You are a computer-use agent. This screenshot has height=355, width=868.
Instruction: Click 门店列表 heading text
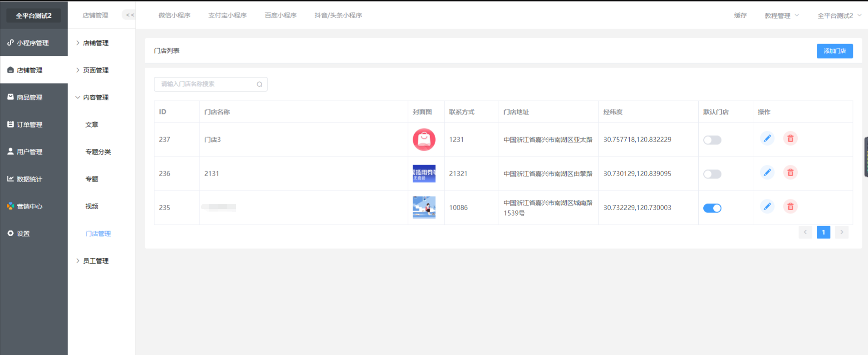(167, 51)
